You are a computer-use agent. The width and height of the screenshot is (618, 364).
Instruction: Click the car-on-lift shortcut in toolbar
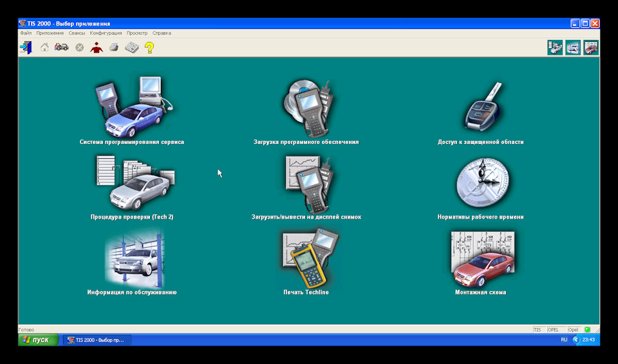pos(573,48)
